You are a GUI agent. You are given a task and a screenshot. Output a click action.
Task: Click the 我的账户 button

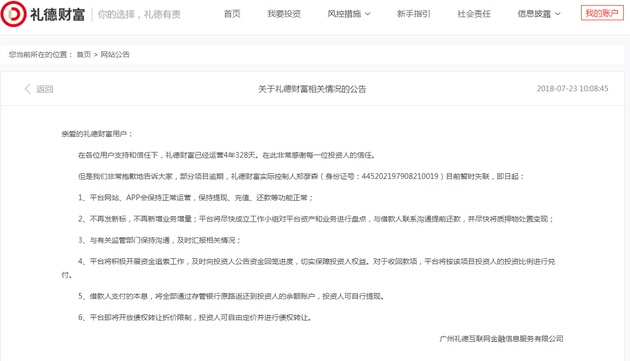pos(602,13)
